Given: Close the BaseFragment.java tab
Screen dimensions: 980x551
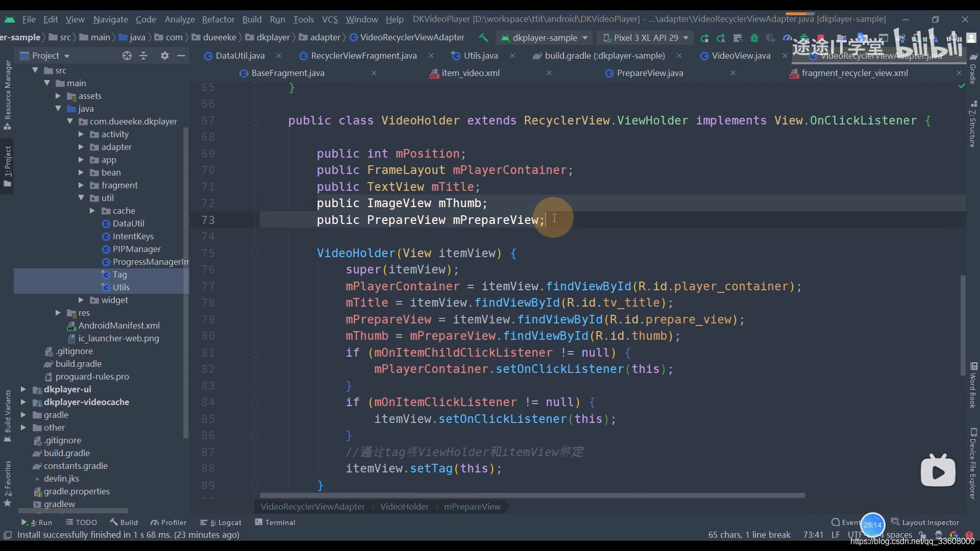Looking at the screenshot, I should (x=374, y=73).
